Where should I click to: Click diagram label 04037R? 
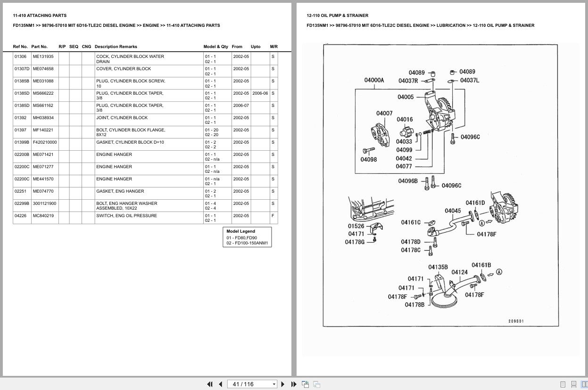pos(408,81)
